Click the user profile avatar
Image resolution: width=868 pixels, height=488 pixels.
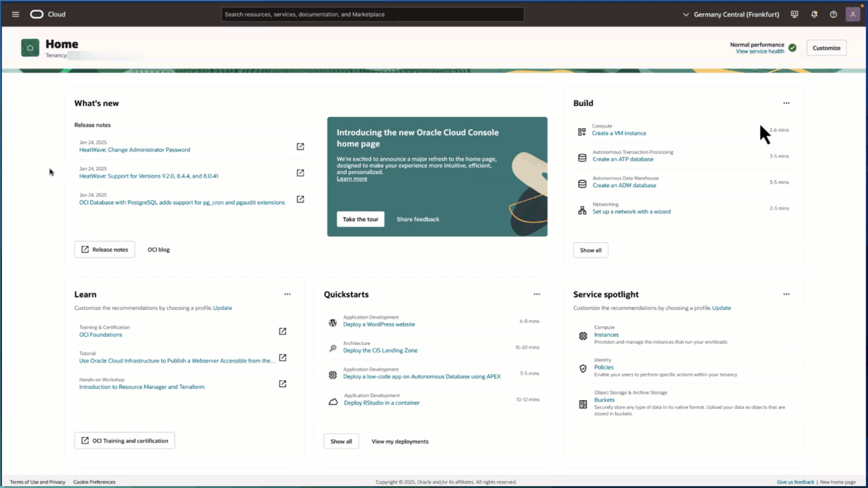(853, 14)
